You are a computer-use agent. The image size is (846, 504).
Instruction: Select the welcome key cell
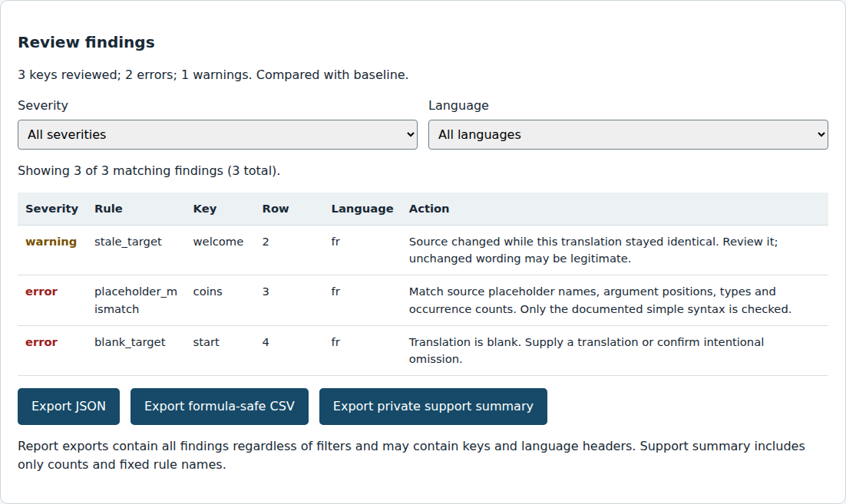(218, 242)
